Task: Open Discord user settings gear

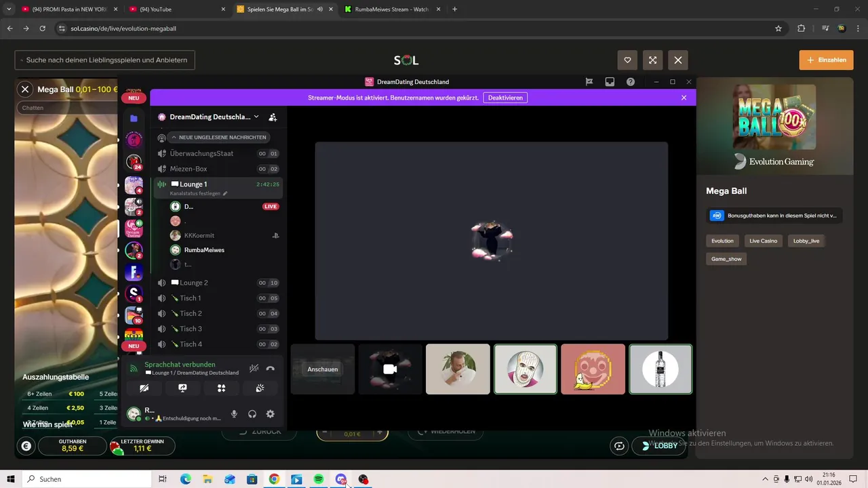Action: [270, 414]
